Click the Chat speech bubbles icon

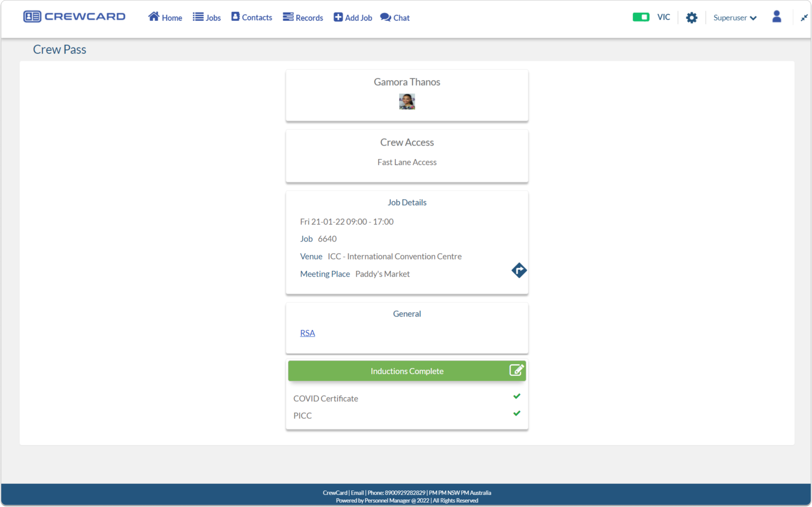coord(385,17)
